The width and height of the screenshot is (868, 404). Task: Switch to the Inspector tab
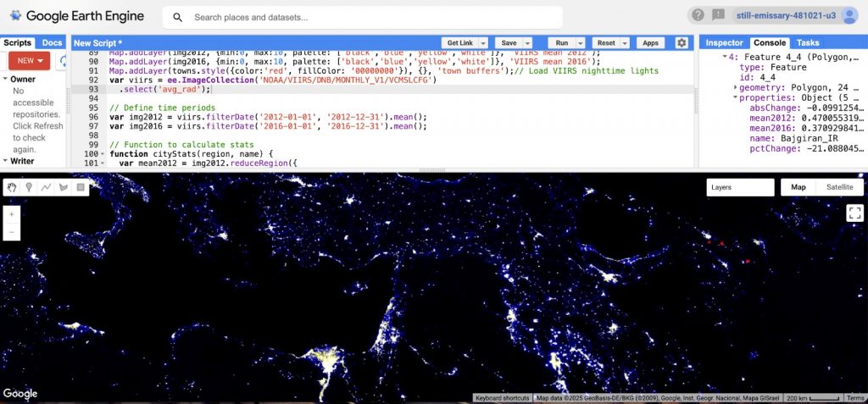tap(724, 42)
